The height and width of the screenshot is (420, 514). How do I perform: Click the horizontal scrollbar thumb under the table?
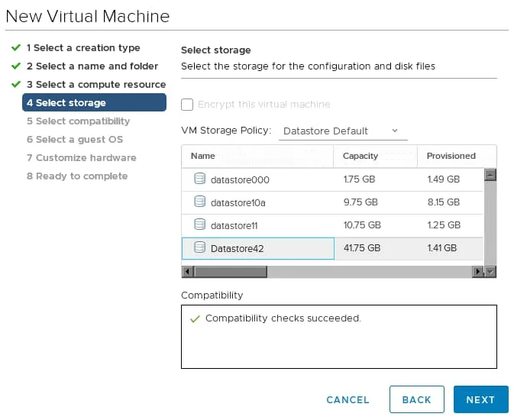(x=228, y=271)
